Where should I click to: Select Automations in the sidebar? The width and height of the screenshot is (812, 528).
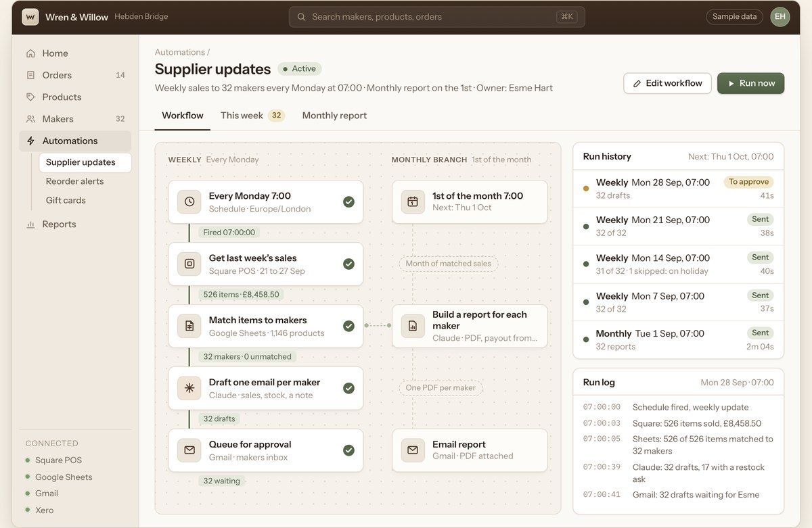(75, 141)
